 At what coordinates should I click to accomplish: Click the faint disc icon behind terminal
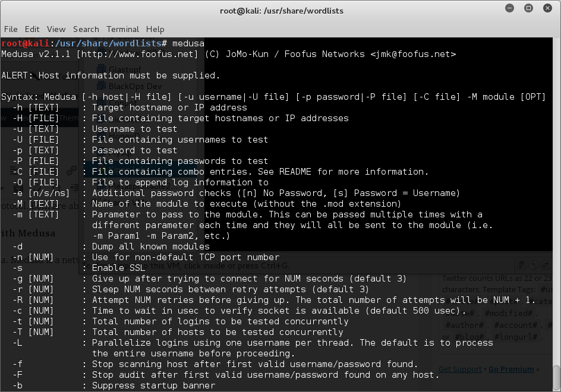tap(534, 265)
